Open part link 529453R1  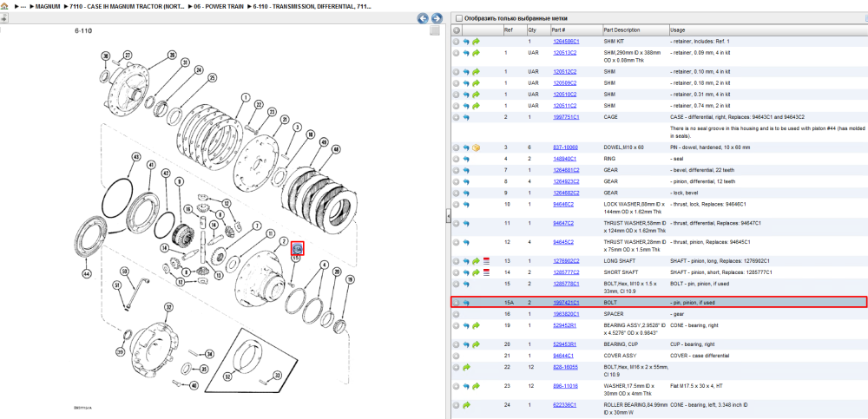tap(565, 344)
